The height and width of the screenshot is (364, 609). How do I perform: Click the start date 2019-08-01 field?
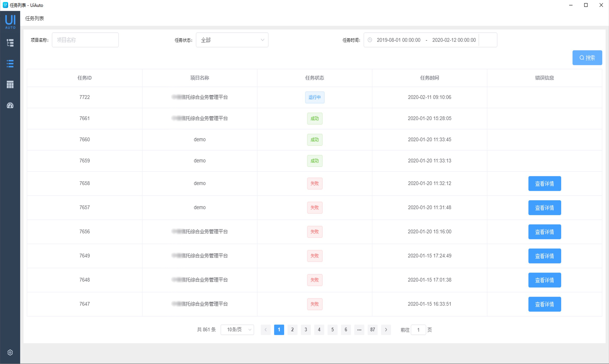(398, 40)
